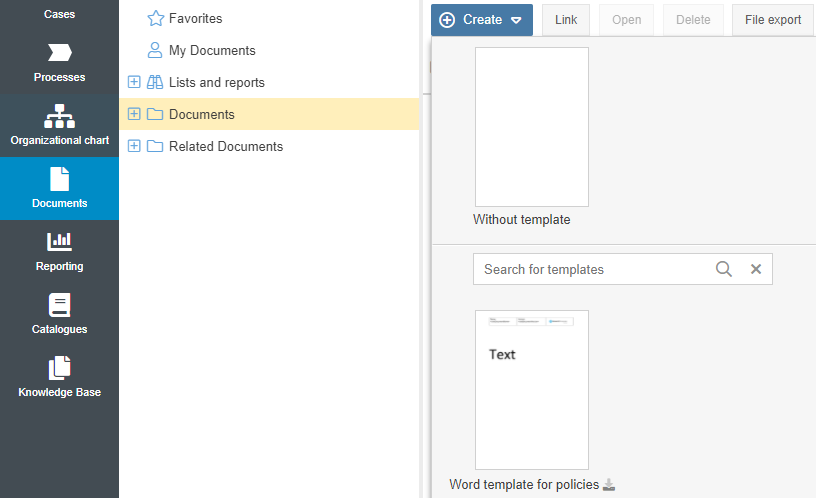816x498 pixels.
Task: Open the Knowledge Base icon
Action: (59, 368)
